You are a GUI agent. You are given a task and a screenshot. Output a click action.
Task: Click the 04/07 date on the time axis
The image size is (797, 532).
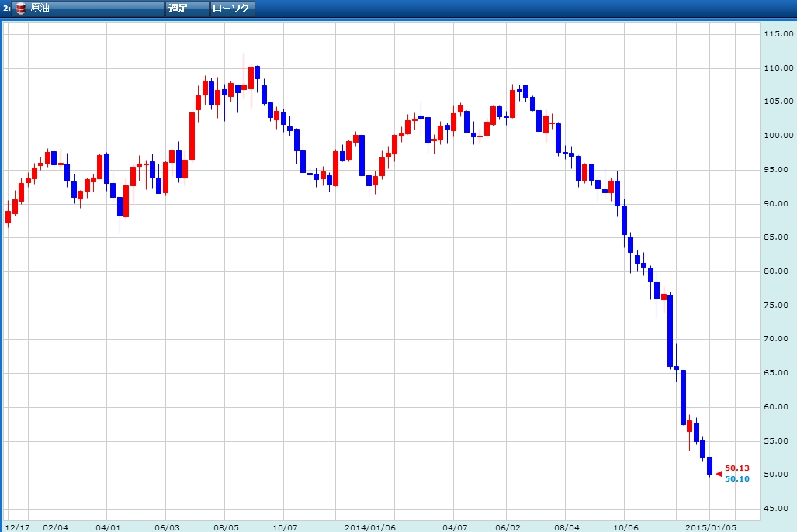tap(455, 527)
